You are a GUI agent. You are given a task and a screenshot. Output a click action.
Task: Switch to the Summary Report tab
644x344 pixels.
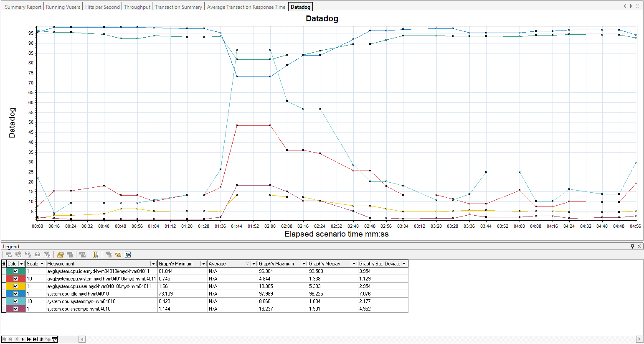tap(23, 7)
